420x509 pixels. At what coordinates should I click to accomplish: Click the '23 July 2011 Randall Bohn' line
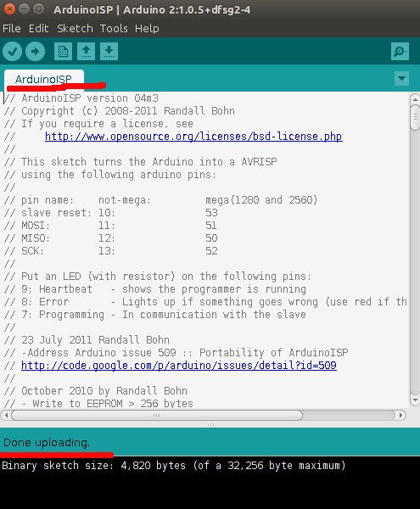pos(87,340)
